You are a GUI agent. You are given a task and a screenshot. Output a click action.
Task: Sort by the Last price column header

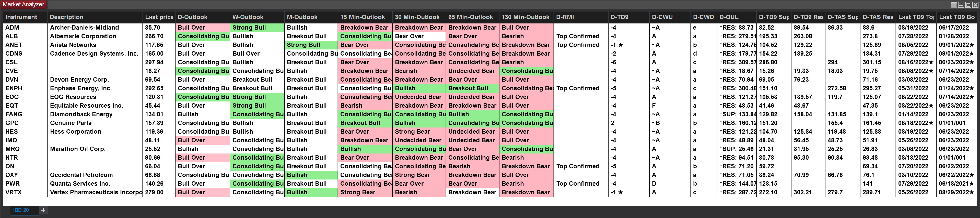tap(159, 17)
